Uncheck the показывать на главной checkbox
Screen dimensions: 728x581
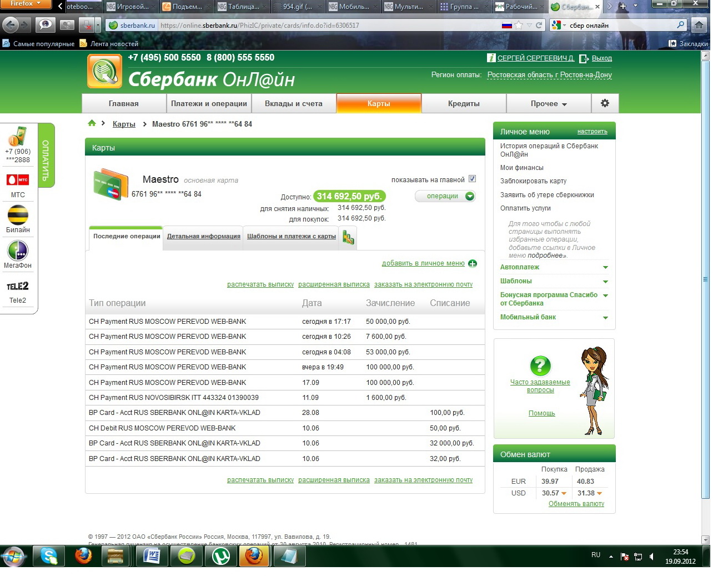tap(472, 179)
